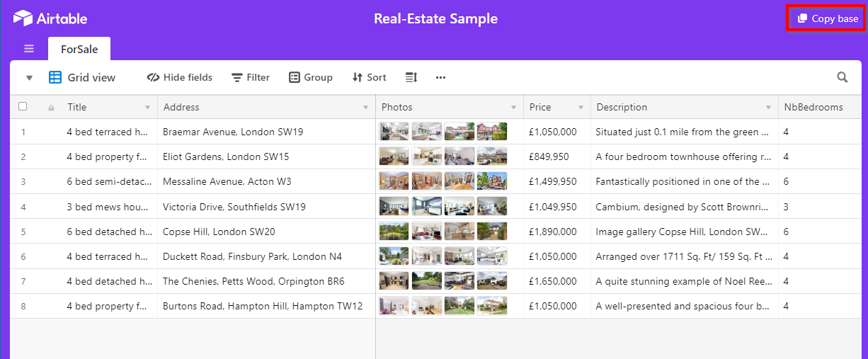This screenshot has width=868, height=359.
Task: Open the Filter options
Action: (x=251, y=77)
